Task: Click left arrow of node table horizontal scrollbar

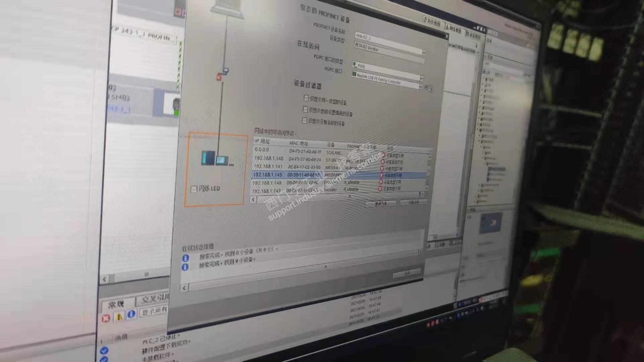Action: pyautogui.click(x=253, y=200)
